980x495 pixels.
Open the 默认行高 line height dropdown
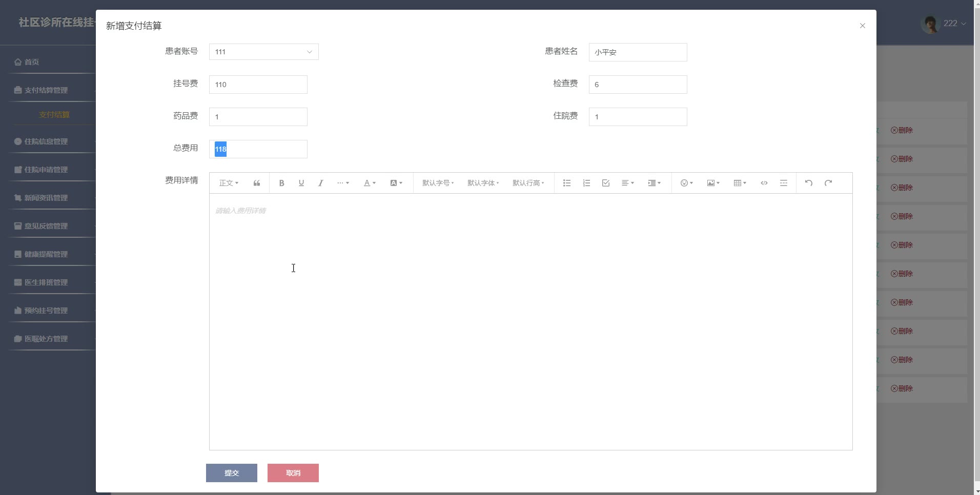pyautogui.click(x=528, y=183)
